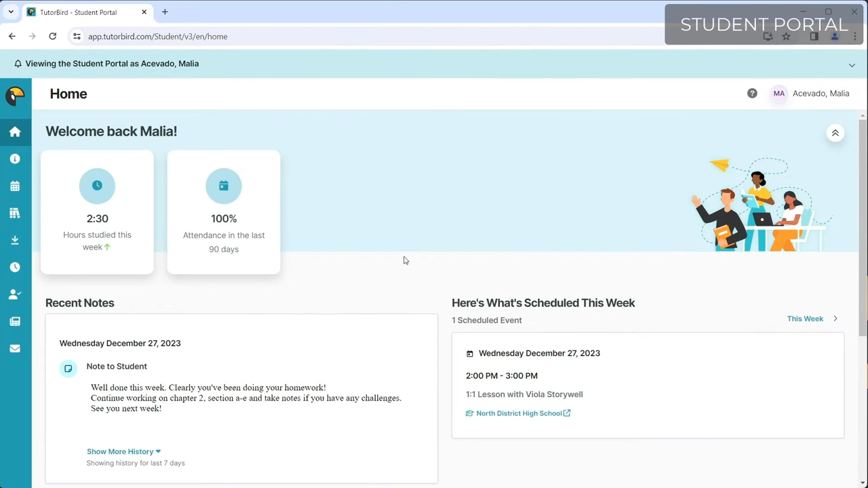Viewport: 868px width, 488px height.
Task: Select the clock study-time icon
Action: point(15,267)
